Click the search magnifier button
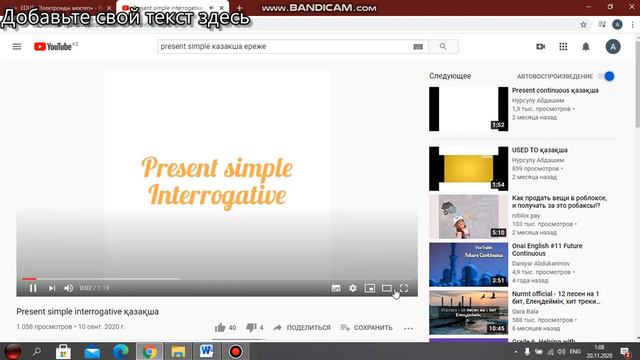The image size is (640, 360). click(443, 47)
